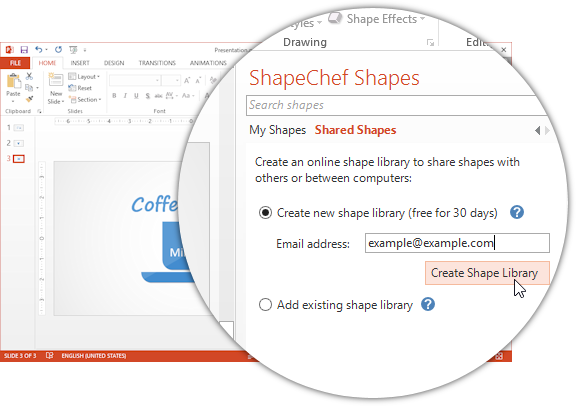Click the Copy icon

29,87
